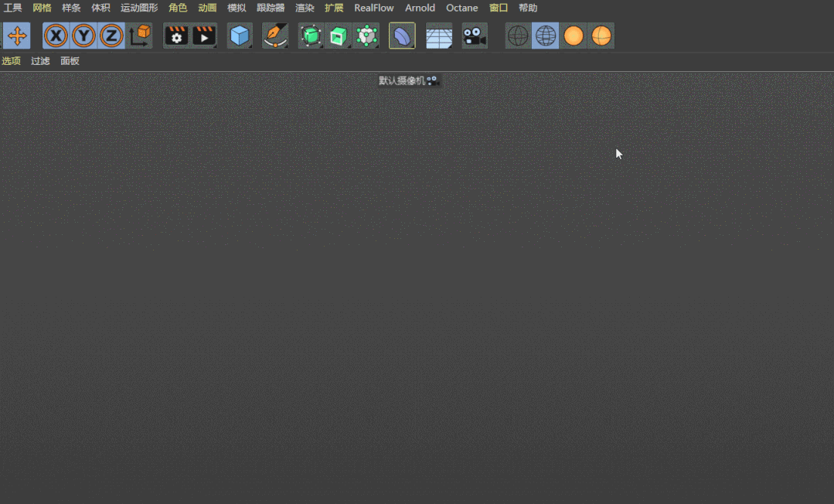Image resolution: width=834 pixels, height=504 pixels.
Task: Toggle the Y axis lock
Action: [x=83, y=36]
